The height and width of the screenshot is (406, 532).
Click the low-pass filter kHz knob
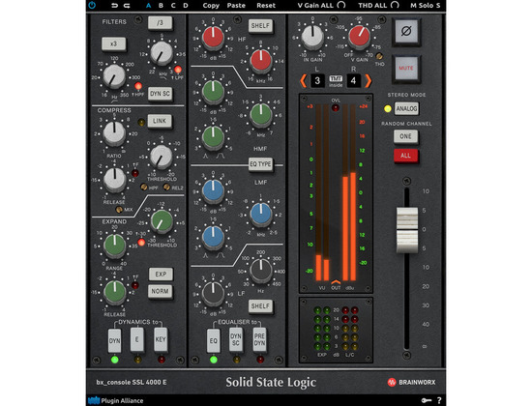click(x=162, y=53)
